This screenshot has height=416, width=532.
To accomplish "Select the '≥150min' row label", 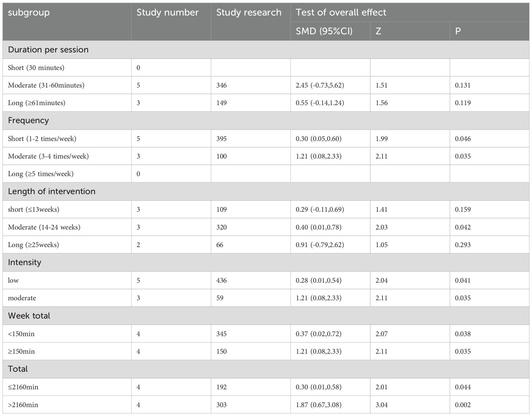I will point(21,352).
